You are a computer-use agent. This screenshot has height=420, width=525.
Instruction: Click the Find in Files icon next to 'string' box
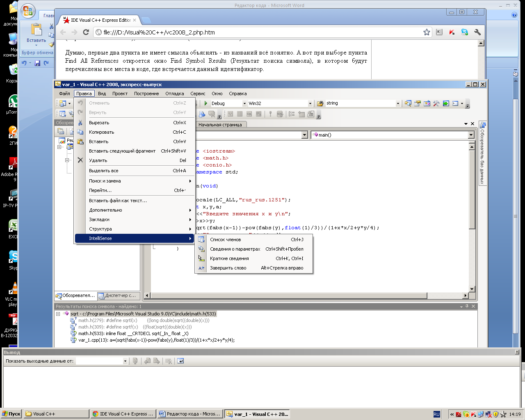(320, 103)
